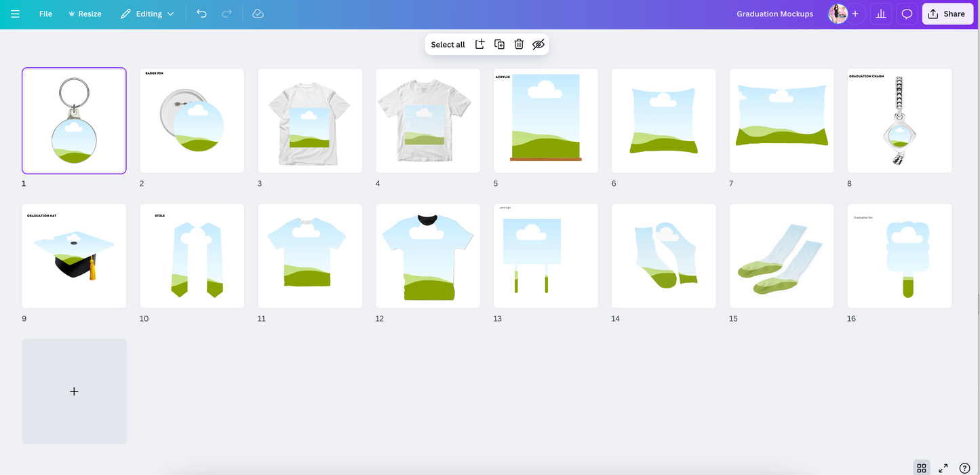Duplicate the selected keychain page
Screen dimensions: 980x475
click(499, 43)
